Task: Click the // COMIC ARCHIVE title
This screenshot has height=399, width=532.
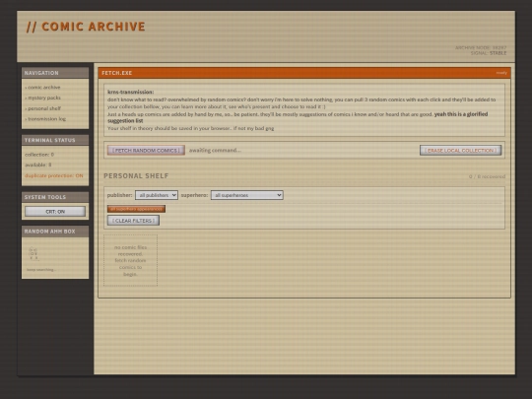Action: click(86, 27)
